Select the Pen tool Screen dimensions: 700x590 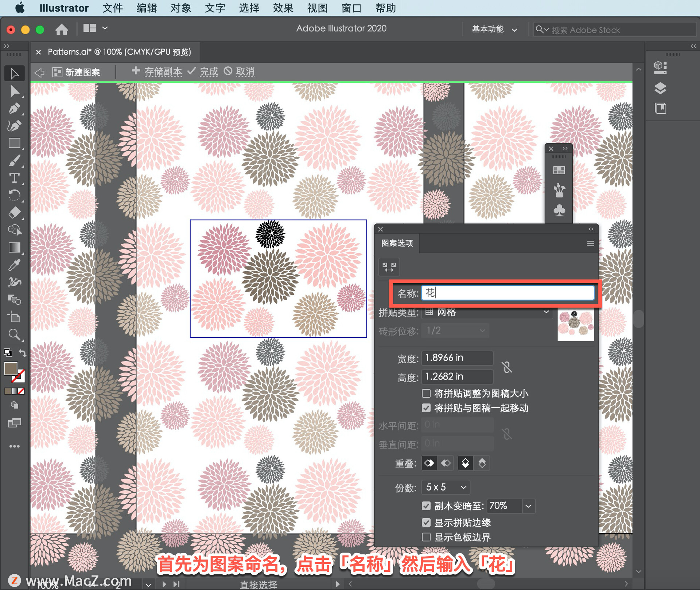[15, 108]
